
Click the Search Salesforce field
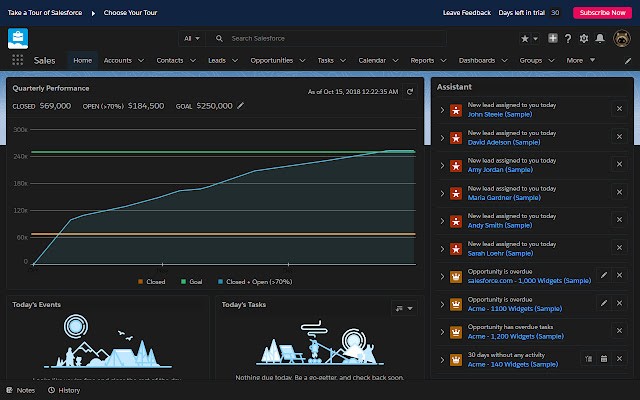pyautogui.click(x=300, y=38)
